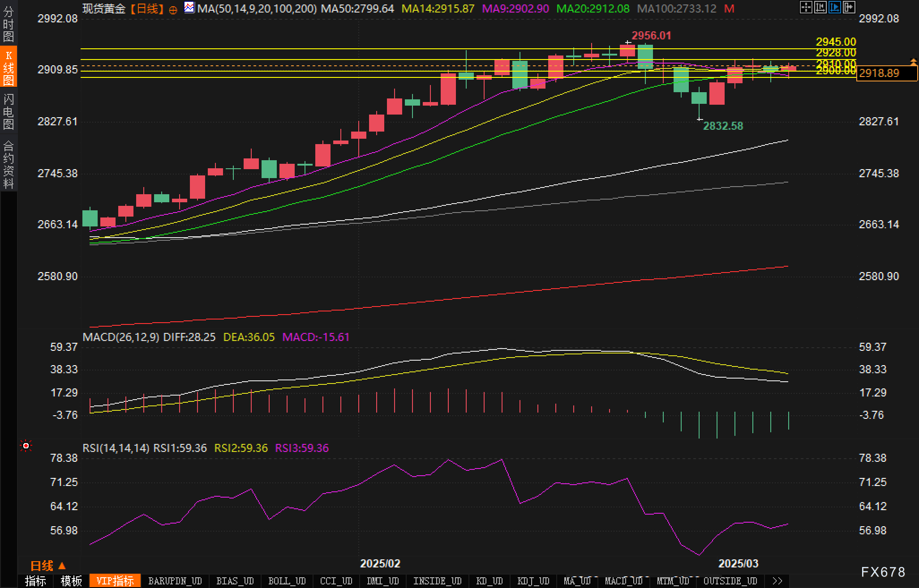Click the MA indicator chart icon

coord(189,8)
